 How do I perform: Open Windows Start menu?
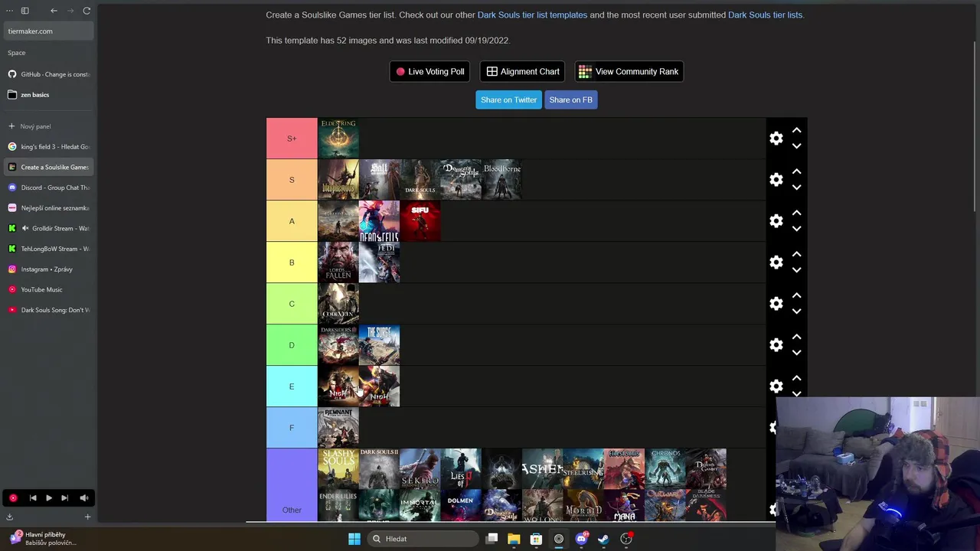(354, 539)
